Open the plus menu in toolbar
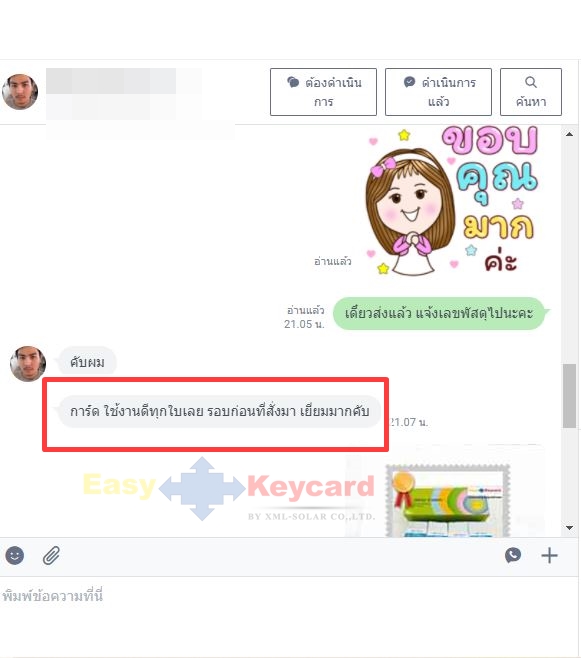 (549, 555)
